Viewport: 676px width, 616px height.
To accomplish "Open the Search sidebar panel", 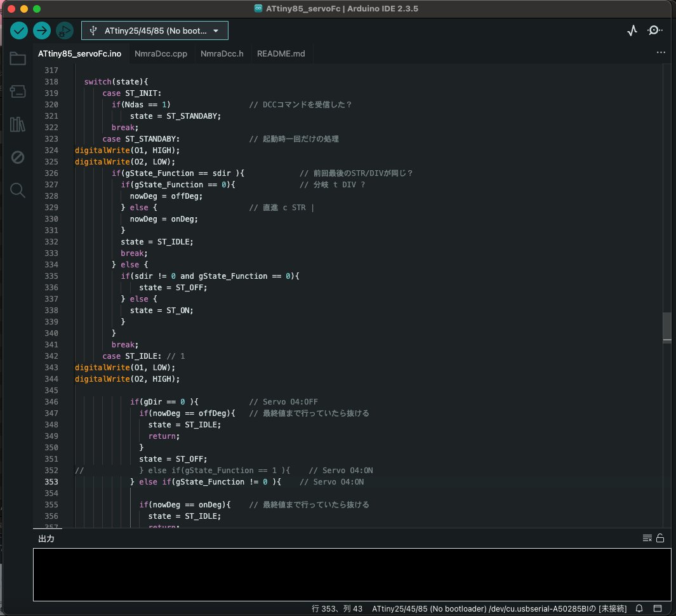I will (18, 191).
